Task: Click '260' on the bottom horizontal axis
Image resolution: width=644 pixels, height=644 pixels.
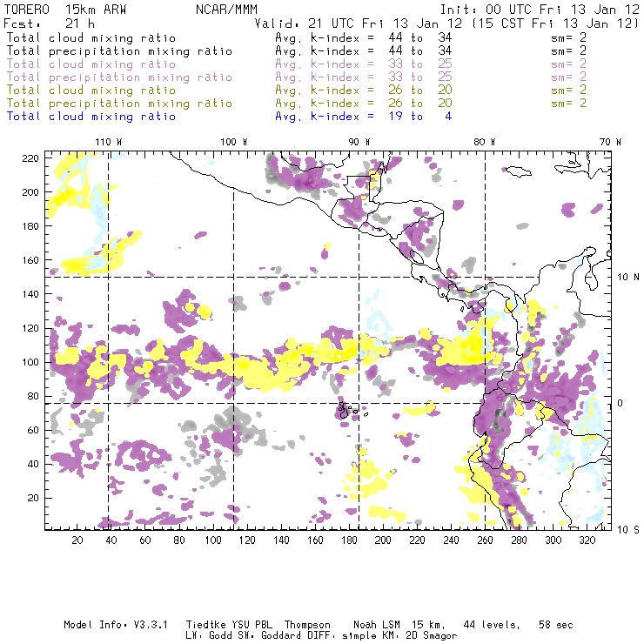Action: point(485,540)
